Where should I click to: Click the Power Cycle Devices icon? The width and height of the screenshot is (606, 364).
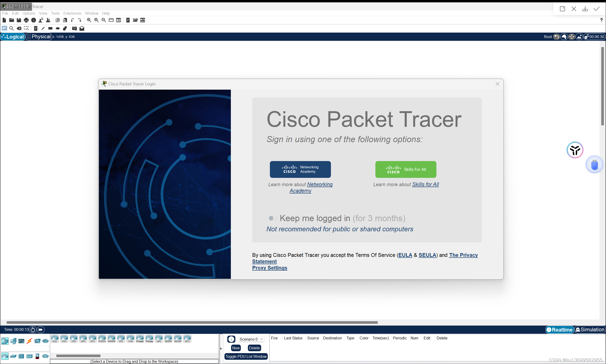(33, 330)
